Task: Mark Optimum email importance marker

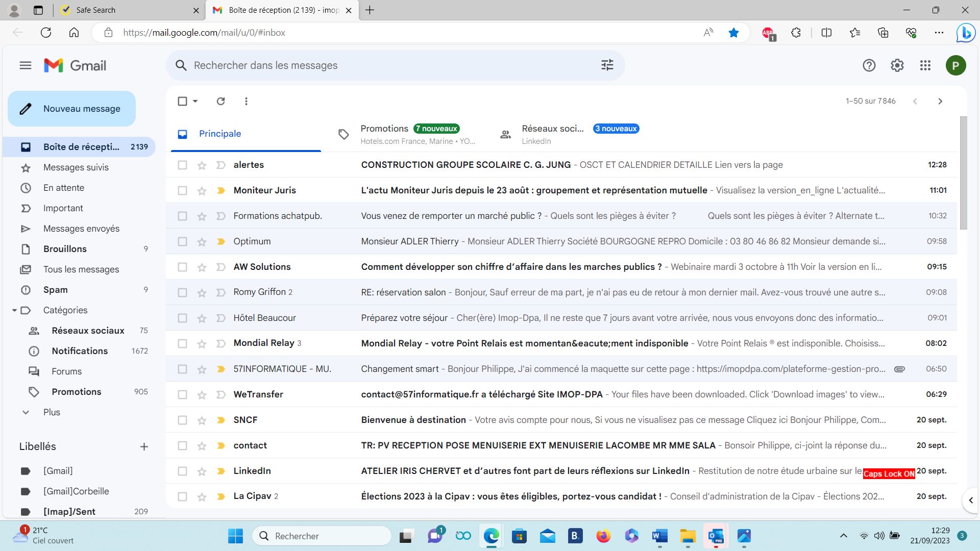Action: [x=220, y=241]
